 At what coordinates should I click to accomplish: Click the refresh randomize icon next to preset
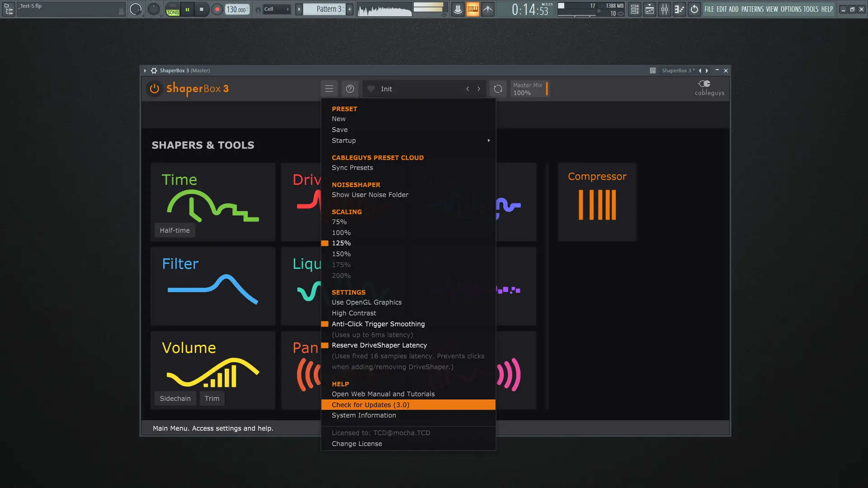[x=498, y=89]
